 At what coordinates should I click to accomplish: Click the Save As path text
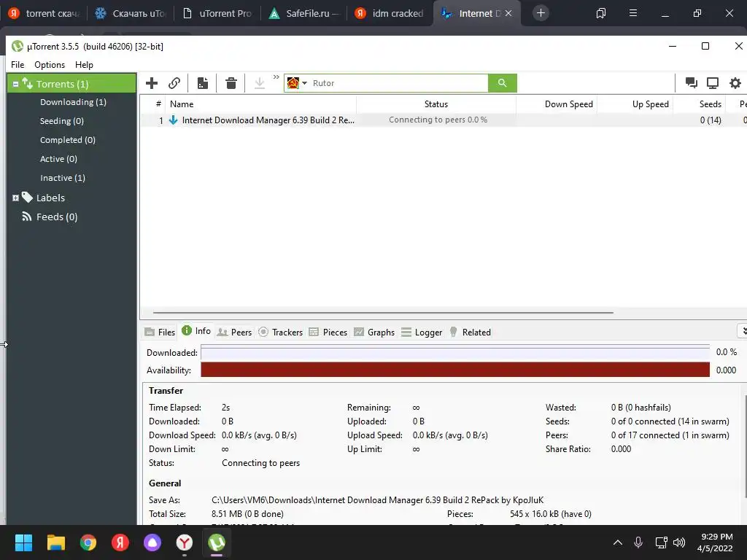(x=377, y=500)
